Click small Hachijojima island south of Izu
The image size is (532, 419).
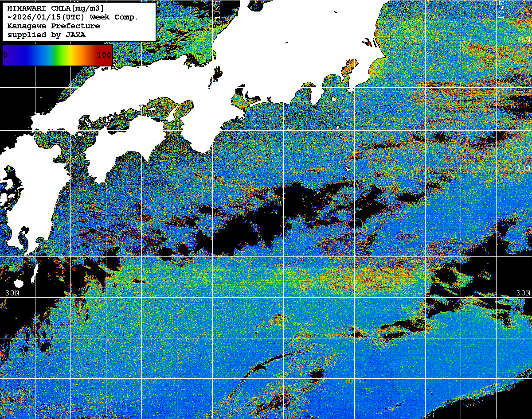click(x=348, y=169)
